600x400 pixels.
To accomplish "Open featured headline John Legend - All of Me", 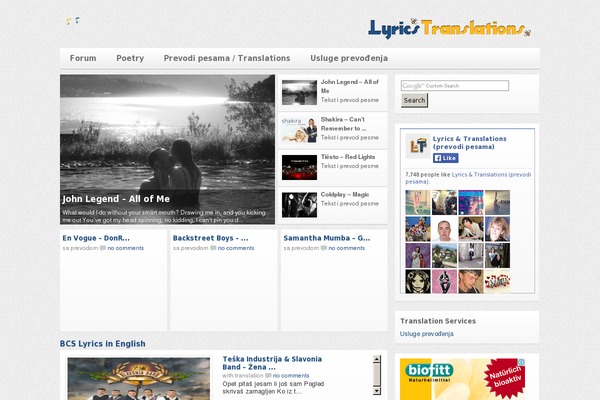I will pyautogui.click(x=116, y=199).
